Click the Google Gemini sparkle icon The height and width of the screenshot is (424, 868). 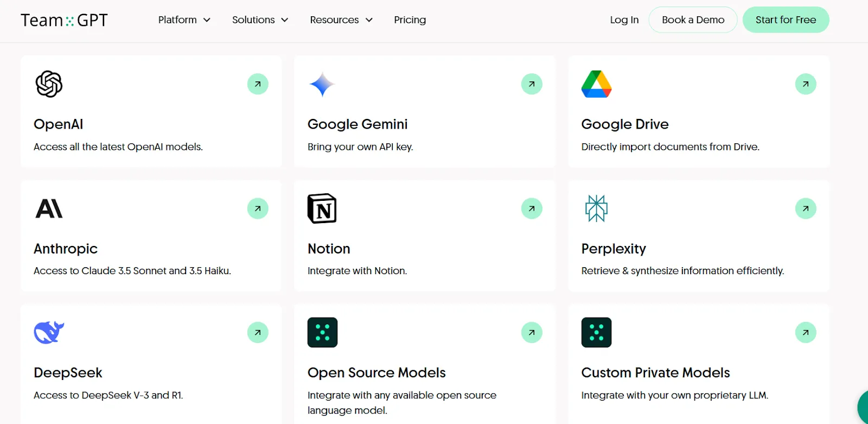[x=322, y=84]
